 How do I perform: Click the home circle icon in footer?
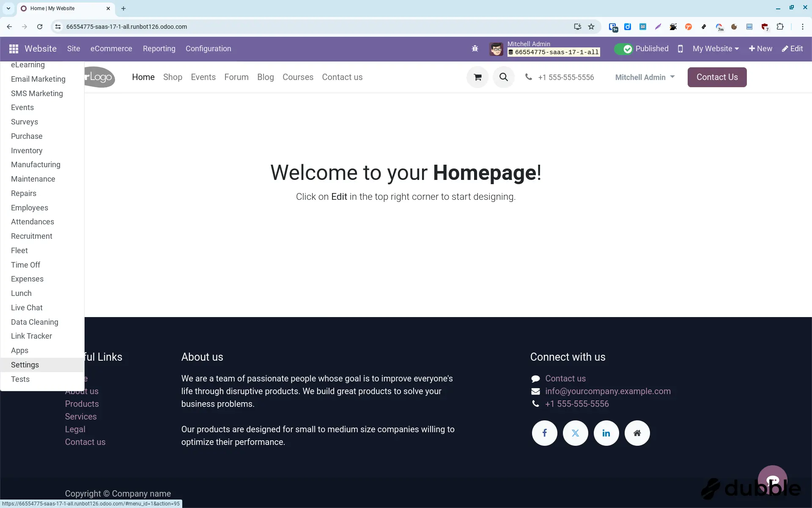637,433
